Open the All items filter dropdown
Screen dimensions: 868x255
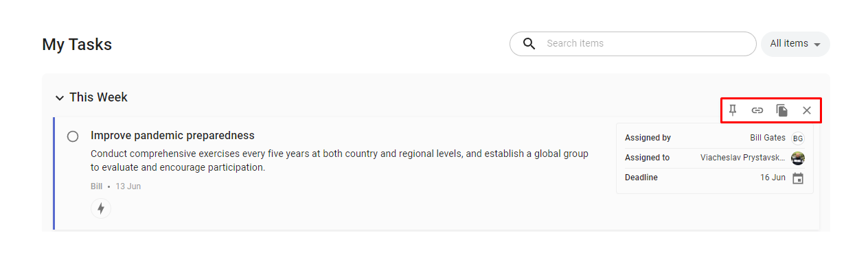[795, 44]
